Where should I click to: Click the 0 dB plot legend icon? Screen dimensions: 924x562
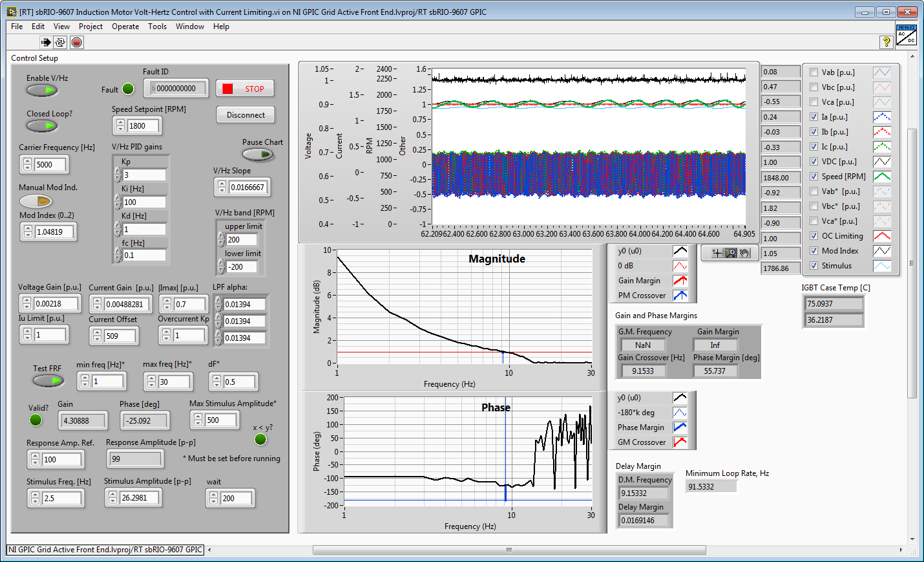point(680,266)
